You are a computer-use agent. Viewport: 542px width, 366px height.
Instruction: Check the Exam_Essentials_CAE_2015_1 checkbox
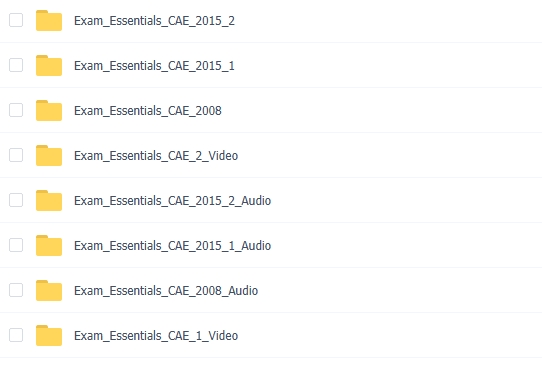pos(16,65)
